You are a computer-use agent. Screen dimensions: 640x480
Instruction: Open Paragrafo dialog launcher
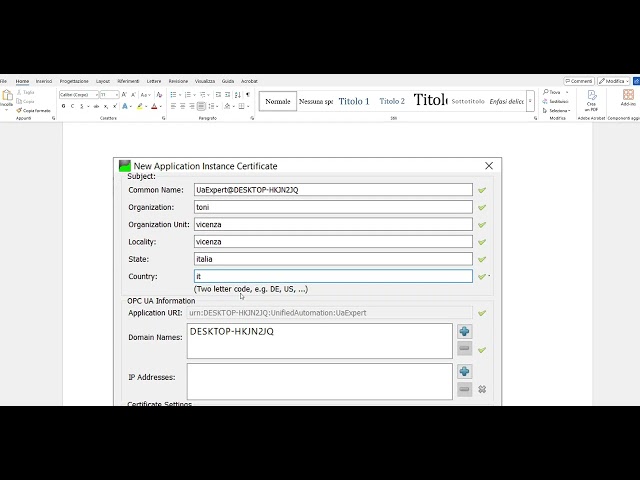click(252, 118)
